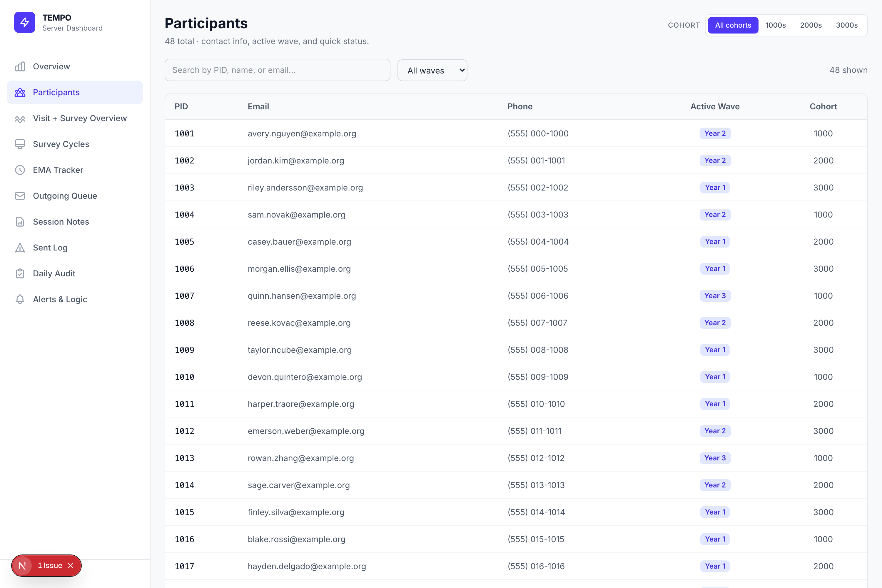Click taylor.ncube@example.org email
Screen dimensions: 882x588
coord(300,350)
